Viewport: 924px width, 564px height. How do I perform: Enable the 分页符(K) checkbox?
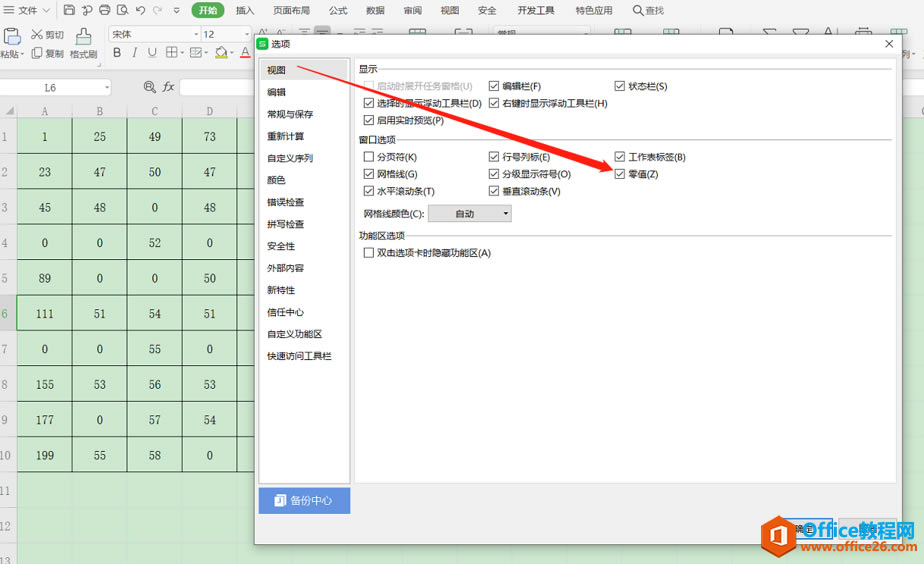click(369, 157)
